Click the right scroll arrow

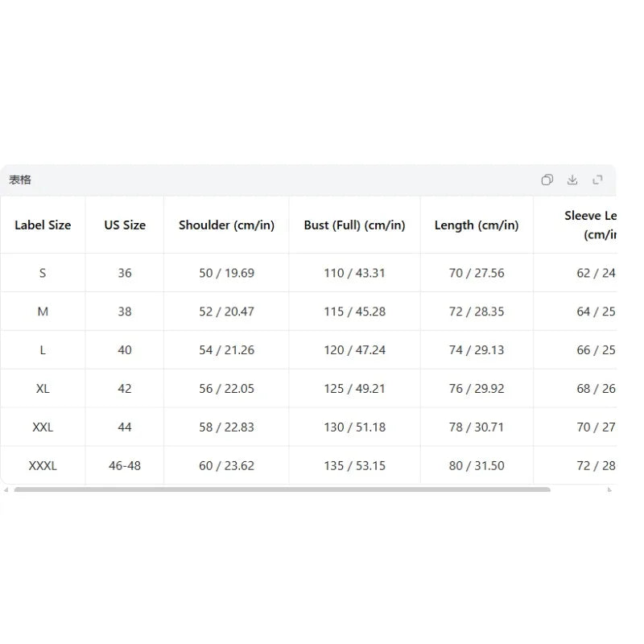pyautogui.click(x=609, y=489)
